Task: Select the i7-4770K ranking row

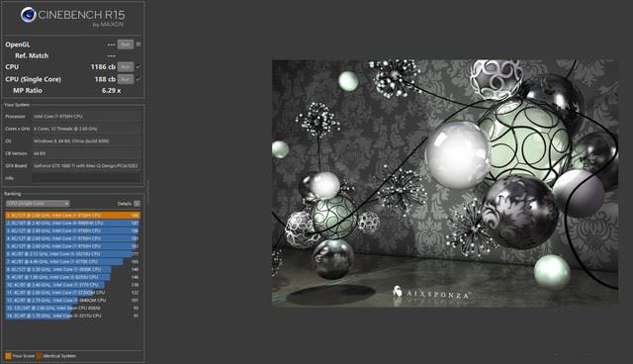Action: coord(72,262)
